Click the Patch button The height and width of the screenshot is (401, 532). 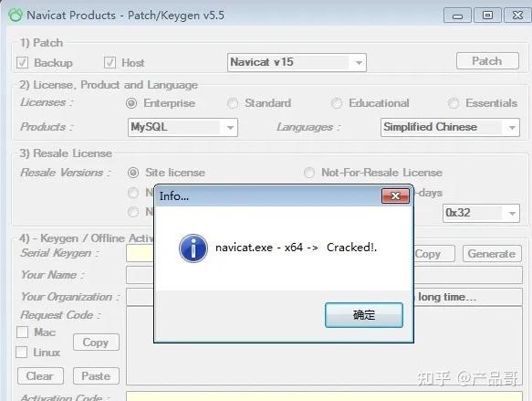(487, 61)
